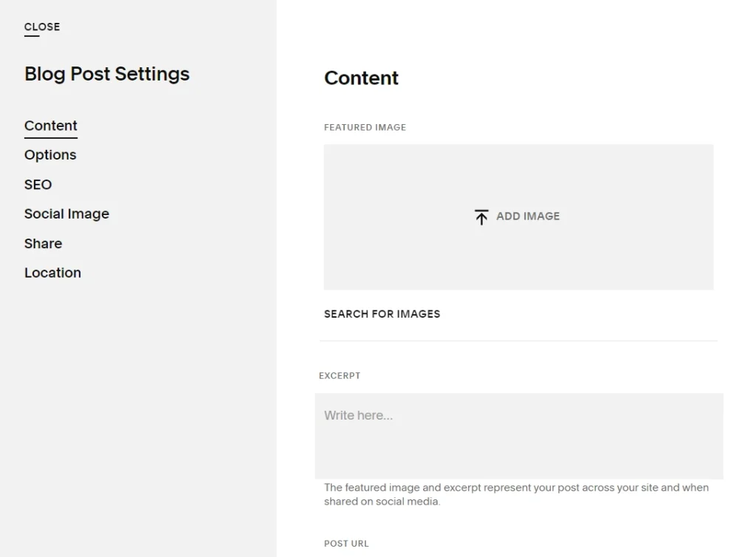Select the Share tab
This screenshot has width=756, height=557.
(43, 244)
